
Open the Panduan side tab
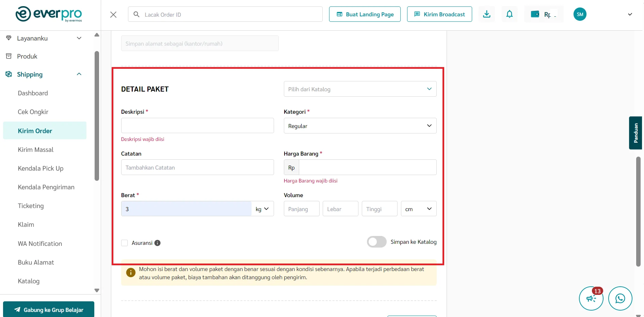coord(635,133)
